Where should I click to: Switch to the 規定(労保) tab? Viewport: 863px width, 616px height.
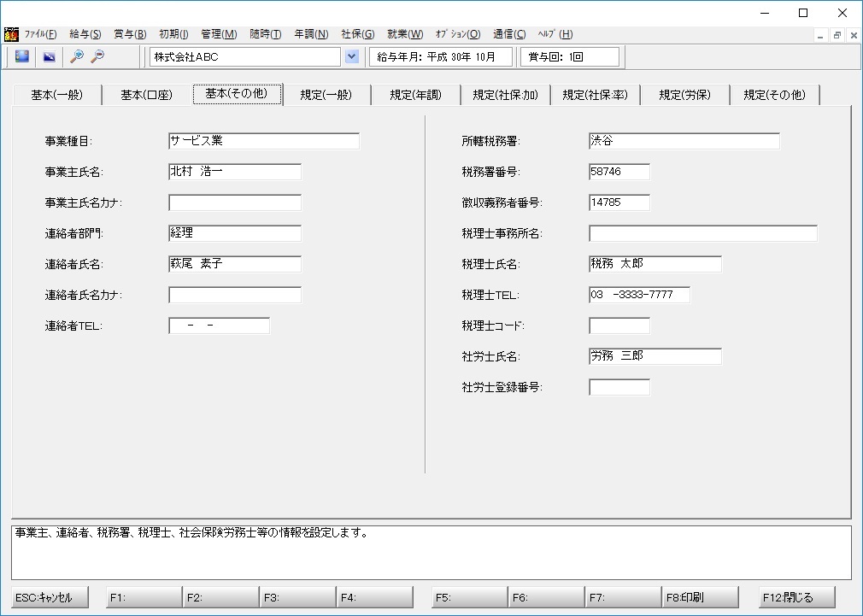click(684, 95)
